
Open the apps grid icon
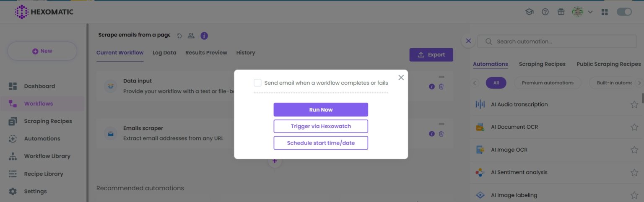[605, 12]
